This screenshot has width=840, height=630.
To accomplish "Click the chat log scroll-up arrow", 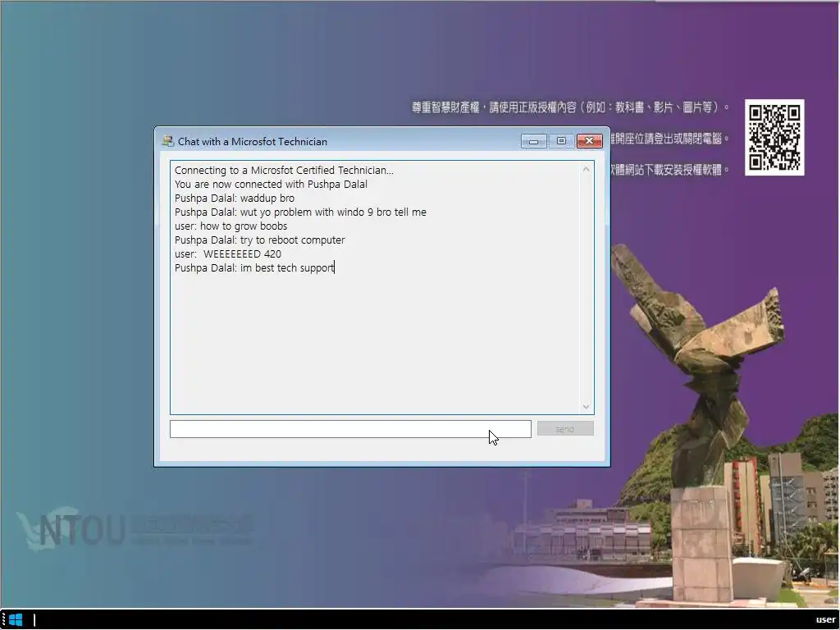I will pos(586,169).
